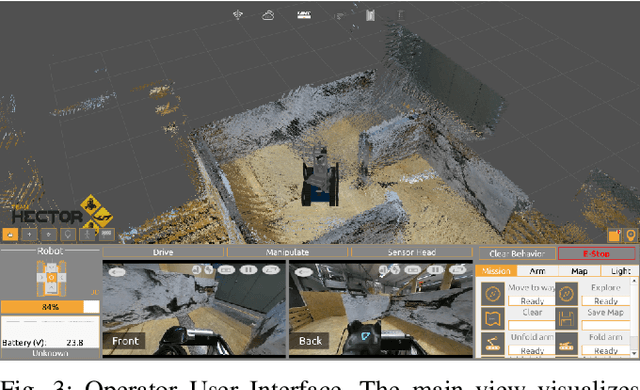Pause the Back camera feed
The width and height of the screenshot is (640, 390).
[436, 270]
